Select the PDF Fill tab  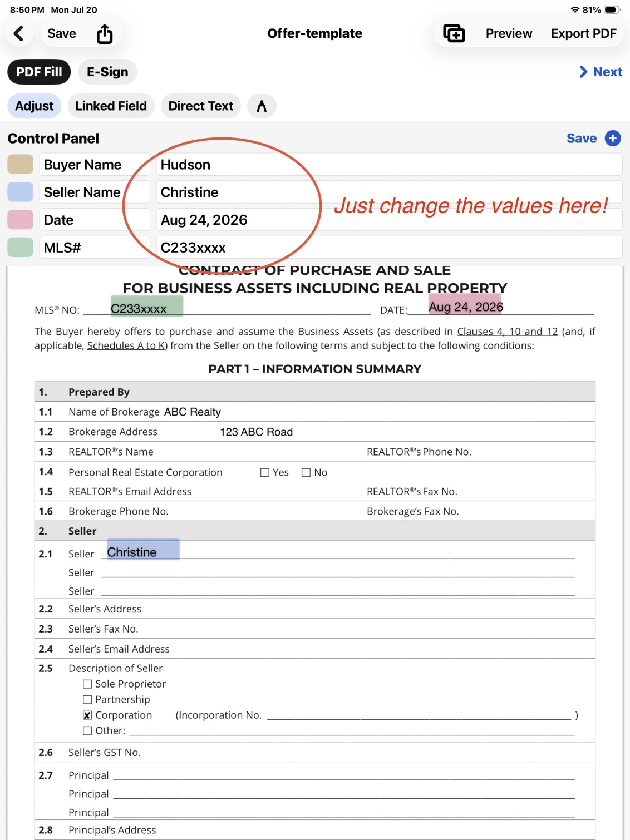(39, 72)
